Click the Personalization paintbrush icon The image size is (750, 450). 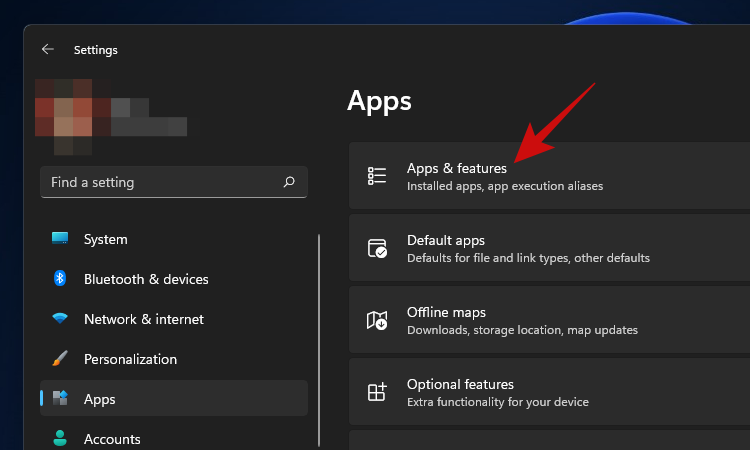click(60, 359)
